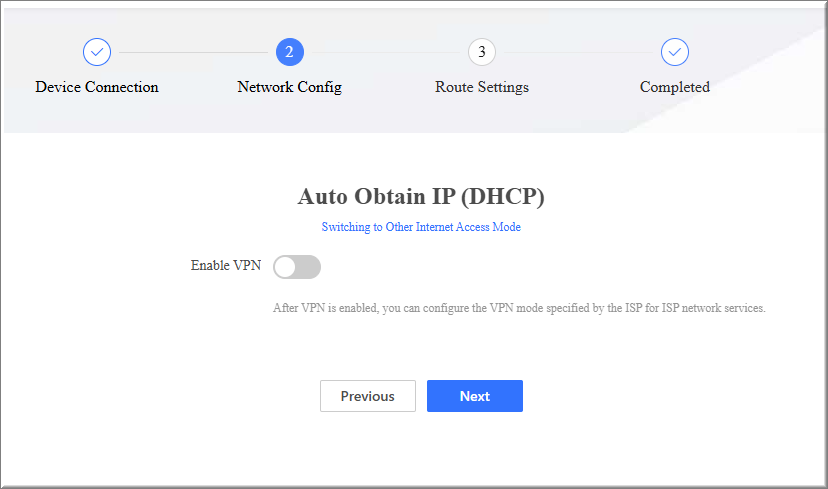This screenshot has height=489, width=828.
Task: Click the Completed checkmark step icon
Action: coord(675,52)
